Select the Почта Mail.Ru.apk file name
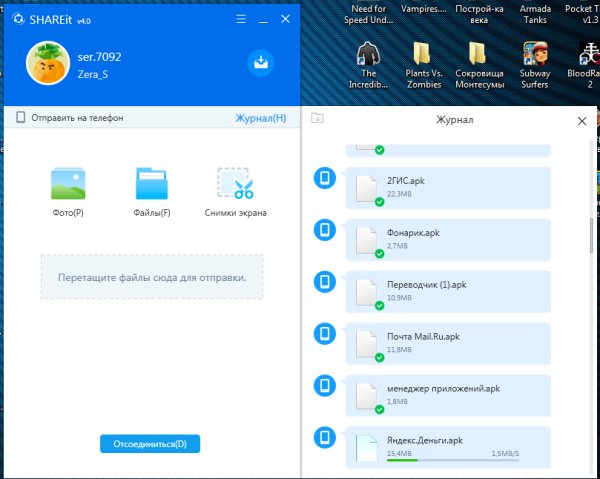This screenshot has width=600, height=479. pyautogui.click(x=423, y=337)
